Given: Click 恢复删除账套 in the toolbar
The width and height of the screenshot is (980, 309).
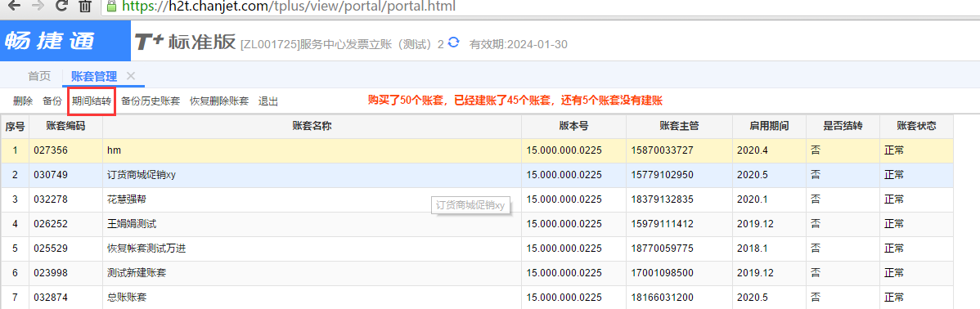Looking at the screenshot, I should click(x=218, y=101).
